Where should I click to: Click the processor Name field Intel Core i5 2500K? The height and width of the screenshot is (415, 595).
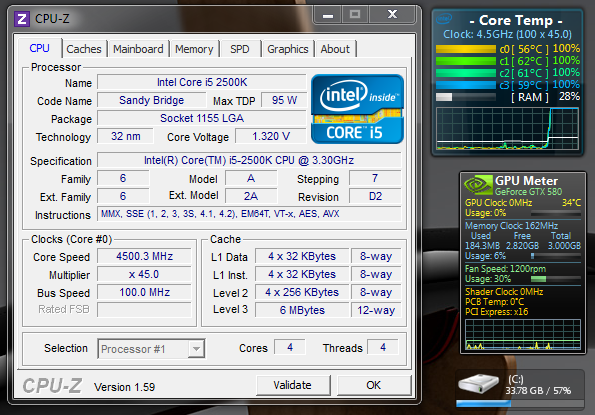point(202,82)
